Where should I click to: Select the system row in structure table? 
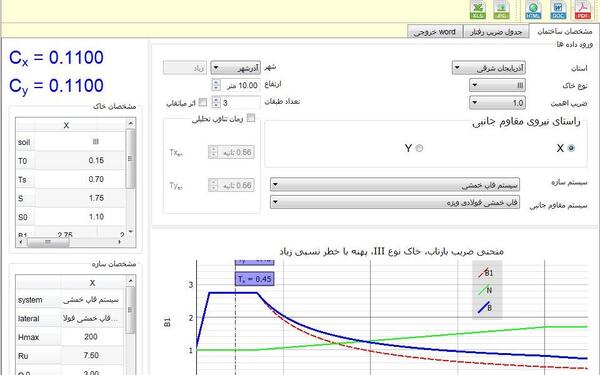coord(70,300)
